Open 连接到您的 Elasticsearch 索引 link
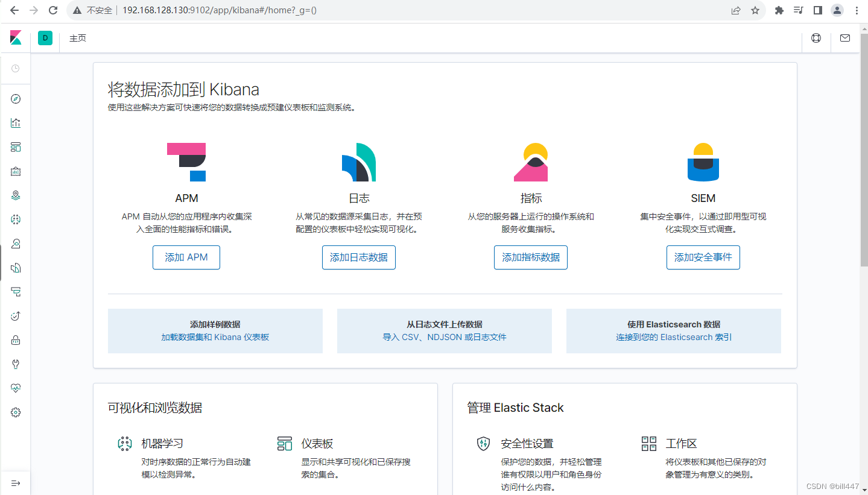Image resolution: width=868 pixels, height=495 pixels. tap(674, 338)
